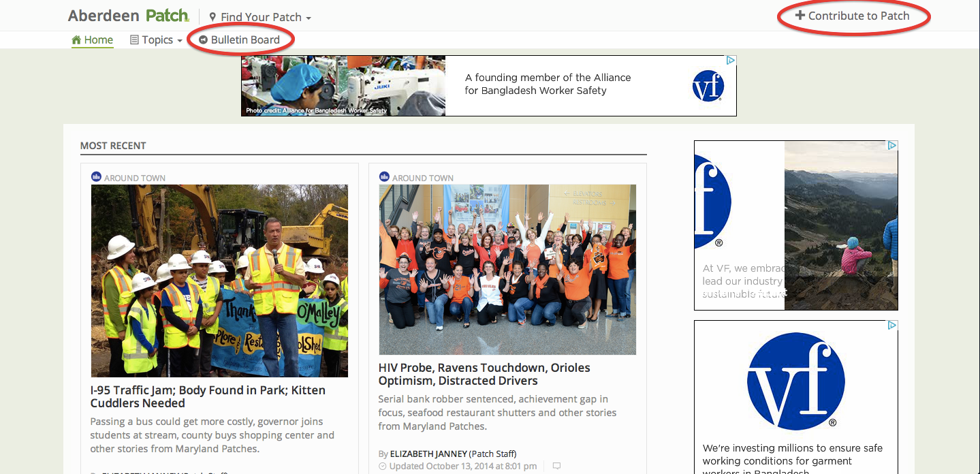Open the I-95 Traffic Jam article photo
Viewport: 980px width, 474px height.
219,281
